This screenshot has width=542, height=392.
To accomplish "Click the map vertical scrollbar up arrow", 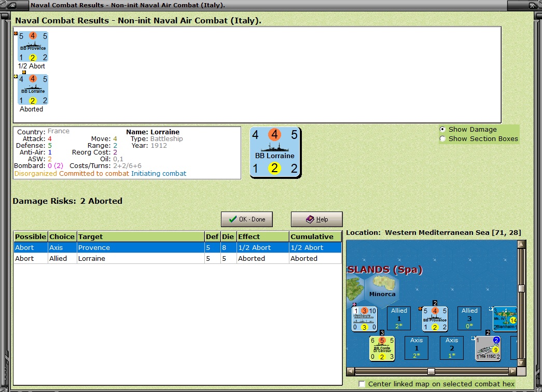I will [x=521, y=244].
